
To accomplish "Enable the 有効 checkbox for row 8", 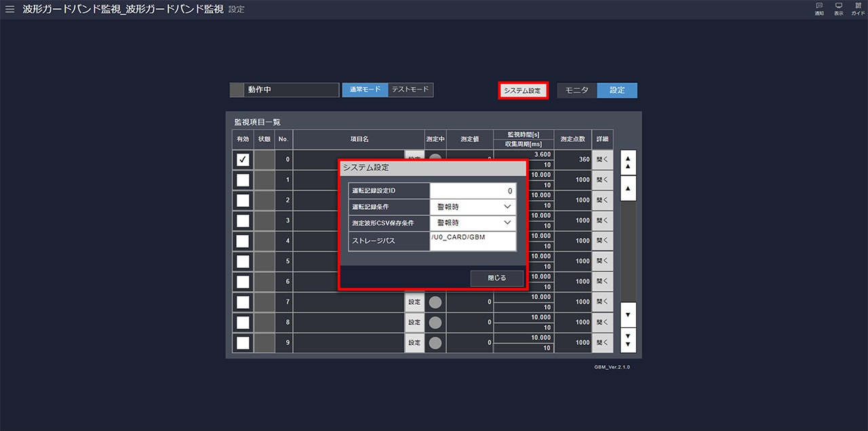I will click(x=243, y=322).
